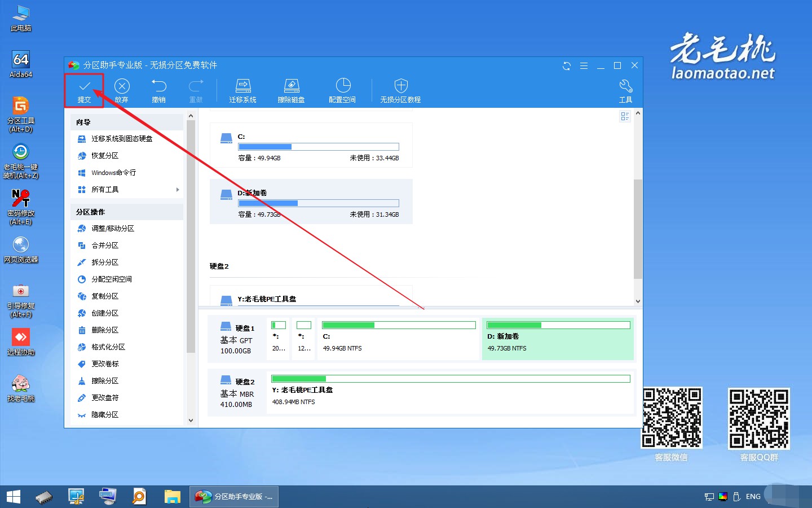Click 删除分区 delete partition
Viewport: 812px width, 508px height.
click(105, 330)
